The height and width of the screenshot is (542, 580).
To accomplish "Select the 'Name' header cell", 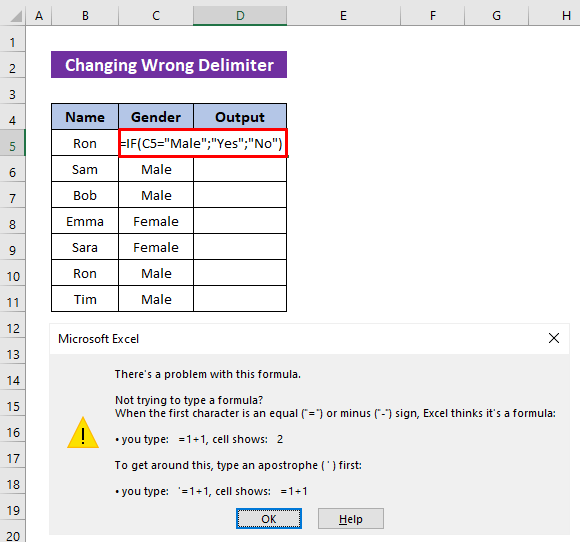I will coord(85,117).
